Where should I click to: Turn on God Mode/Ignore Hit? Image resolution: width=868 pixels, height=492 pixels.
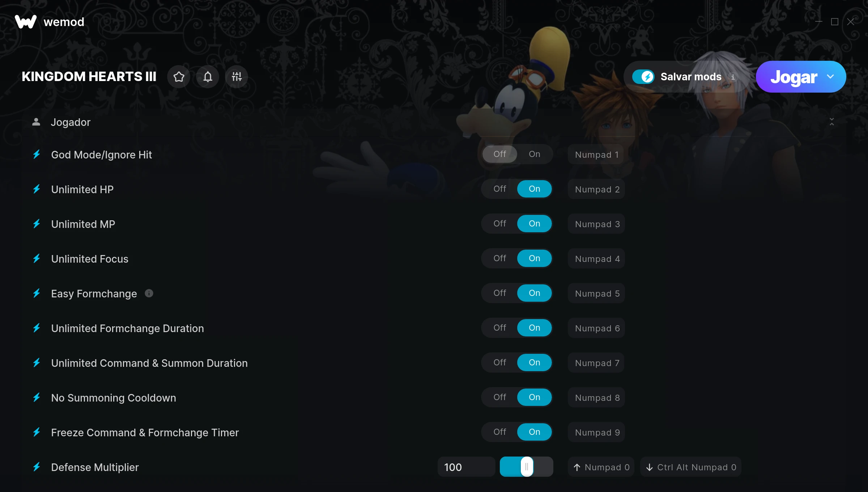click(x=534, y=154)
